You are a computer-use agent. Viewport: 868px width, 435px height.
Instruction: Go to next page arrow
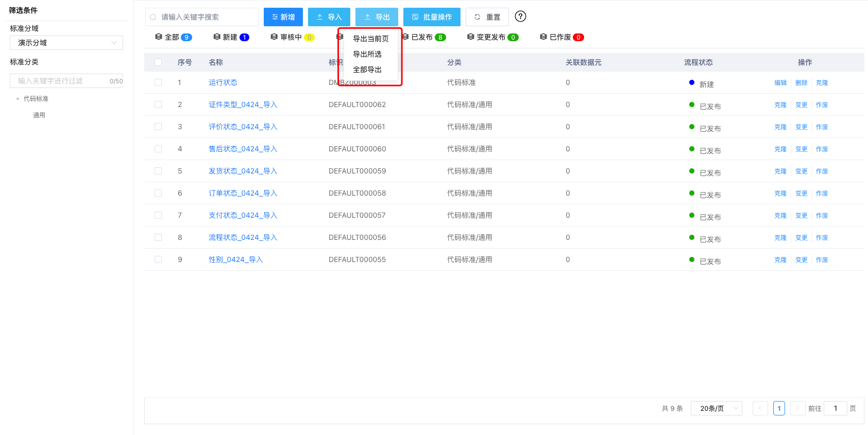pyautogui.click(x=797, y=408)
